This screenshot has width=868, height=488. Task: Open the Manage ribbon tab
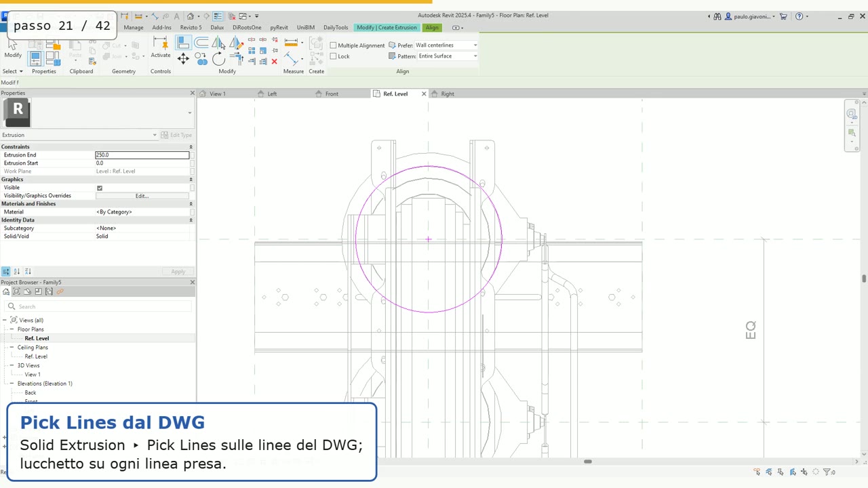point(134,28)
